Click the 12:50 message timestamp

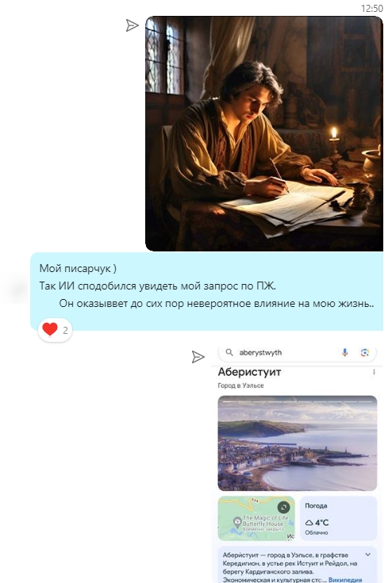[372, 8]
